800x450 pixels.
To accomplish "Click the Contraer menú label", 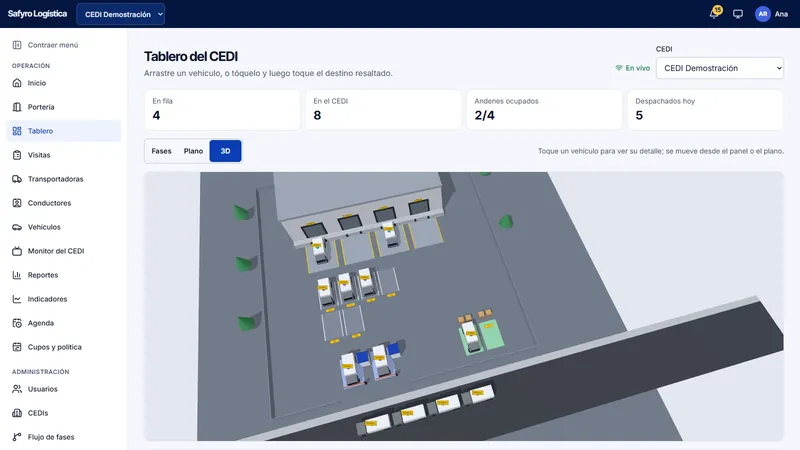I will 53,45.
